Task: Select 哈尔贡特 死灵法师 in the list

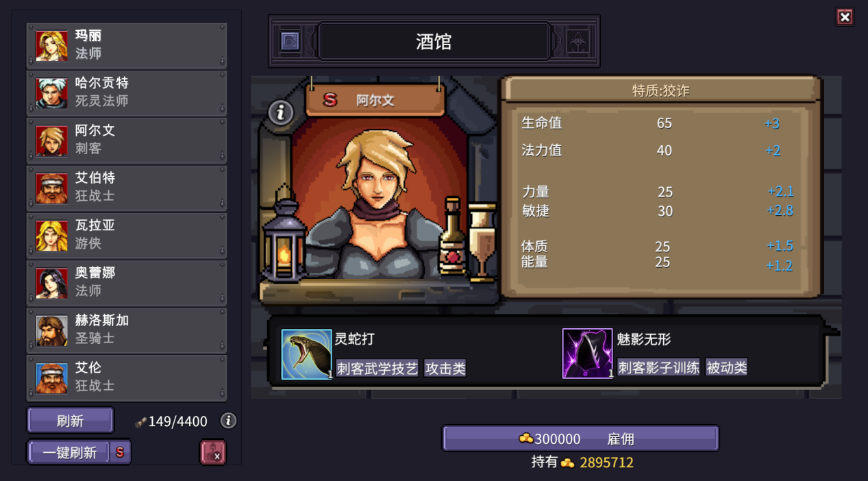Action: click(127, 92)
